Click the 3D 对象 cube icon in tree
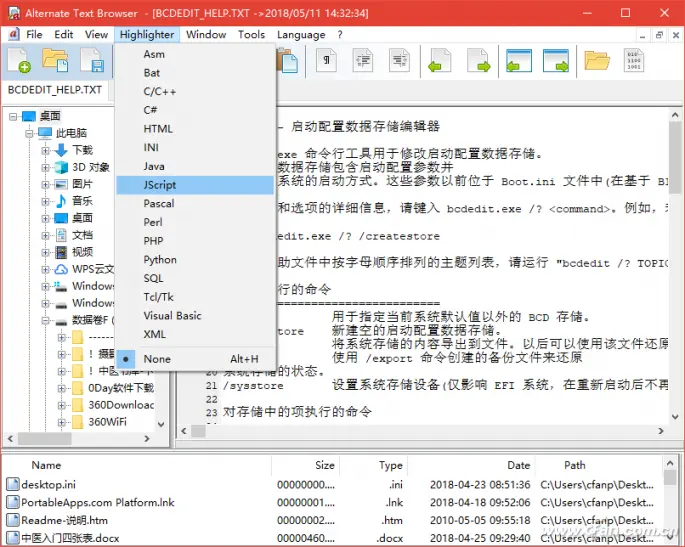This screenshot has width=685, height=547. click(61, 167)
